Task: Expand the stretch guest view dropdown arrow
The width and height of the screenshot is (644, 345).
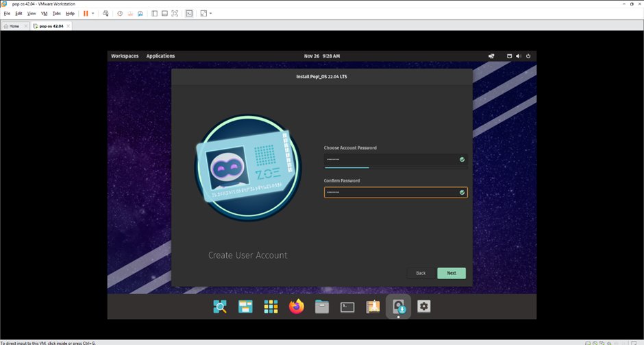Action: coord(211,13)
